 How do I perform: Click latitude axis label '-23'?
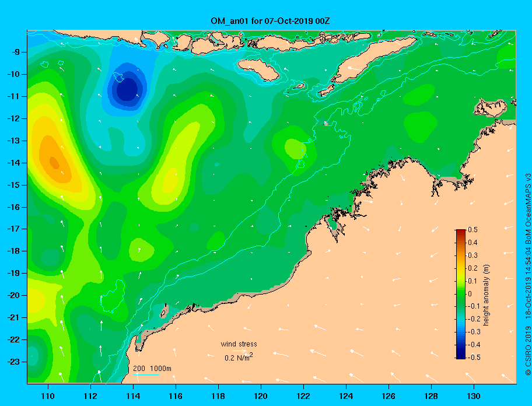tap(13, 362)
